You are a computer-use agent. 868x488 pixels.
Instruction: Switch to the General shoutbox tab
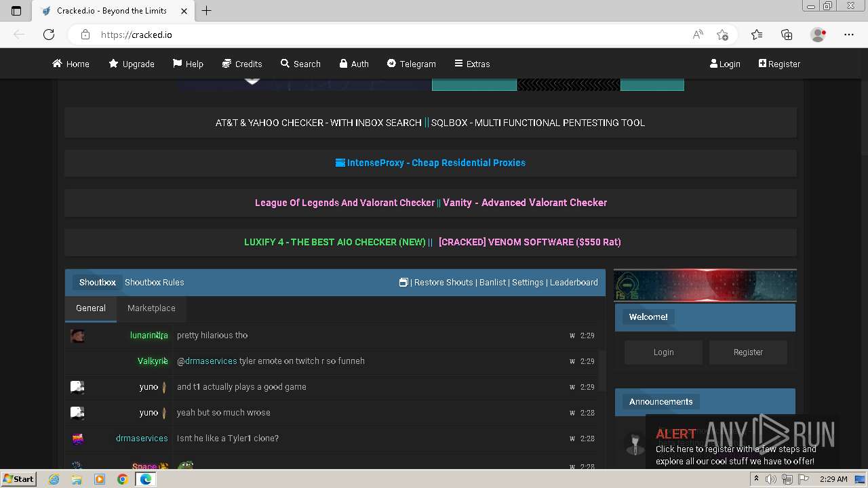click(x=91, y=308)
